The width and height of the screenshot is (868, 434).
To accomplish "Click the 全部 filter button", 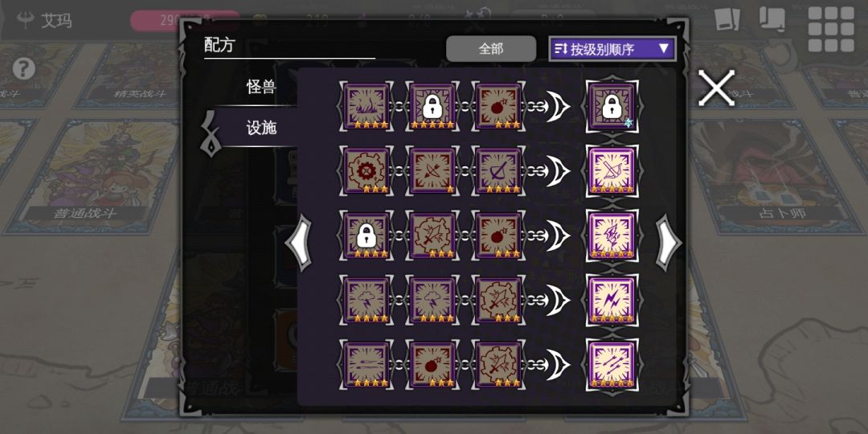I will [x=491, y=49].
